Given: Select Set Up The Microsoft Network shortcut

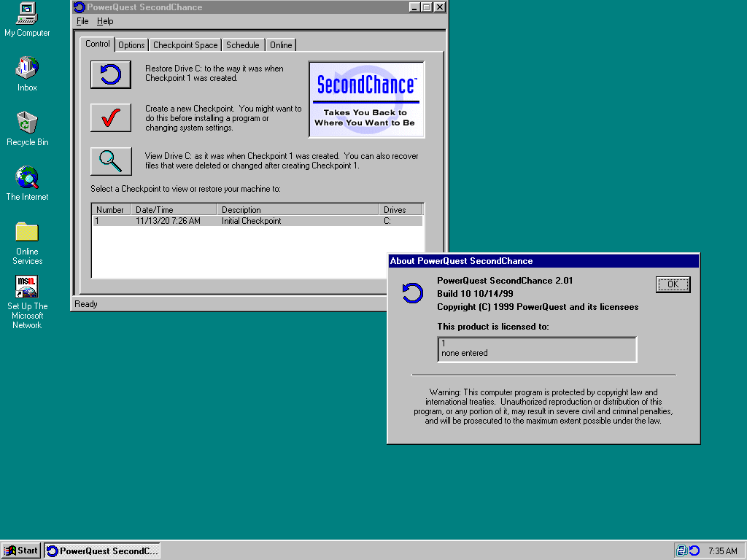Looking at the screenshot, I should [27, 287].
